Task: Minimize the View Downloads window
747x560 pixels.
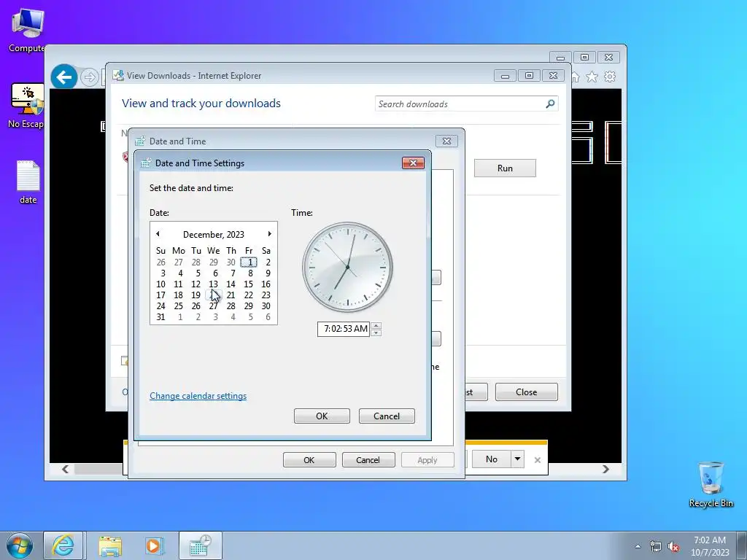Action: 505,75
